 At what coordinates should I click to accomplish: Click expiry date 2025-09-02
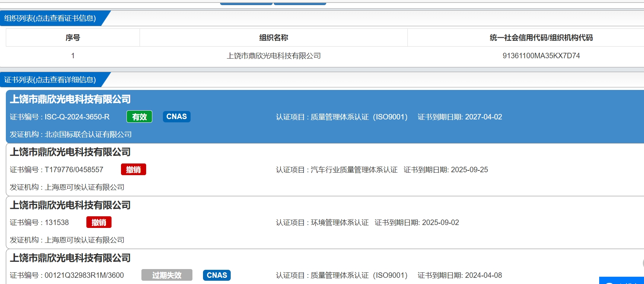click(x=441, y=222)
